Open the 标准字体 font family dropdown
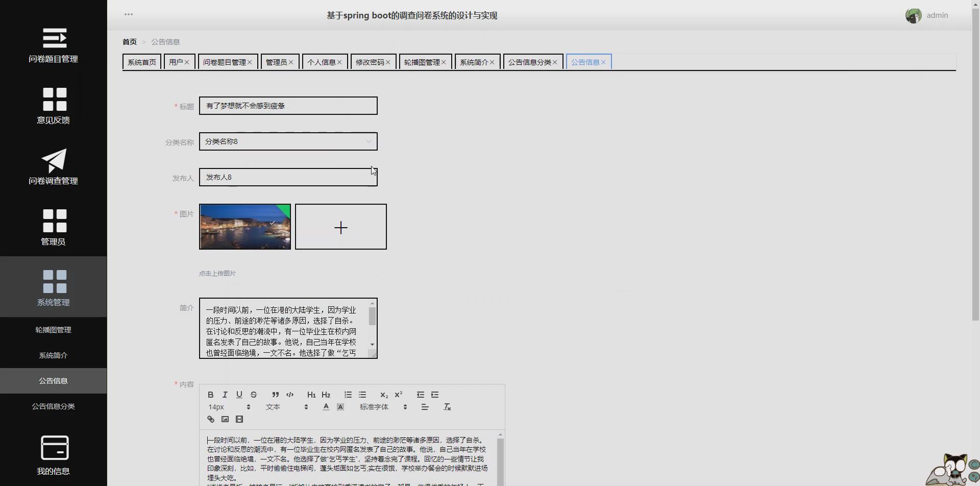The height and width of the screenshot is (486, 980). [380, 406]
